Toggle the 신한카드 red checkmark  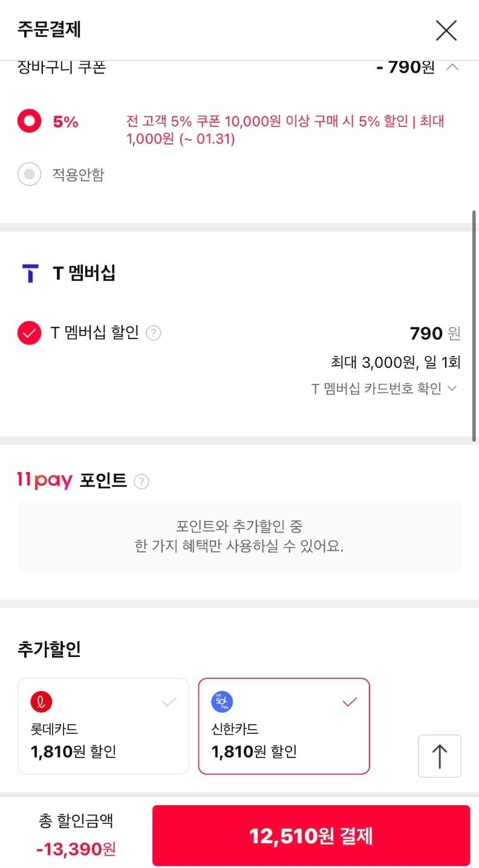[x=350, y=702]
